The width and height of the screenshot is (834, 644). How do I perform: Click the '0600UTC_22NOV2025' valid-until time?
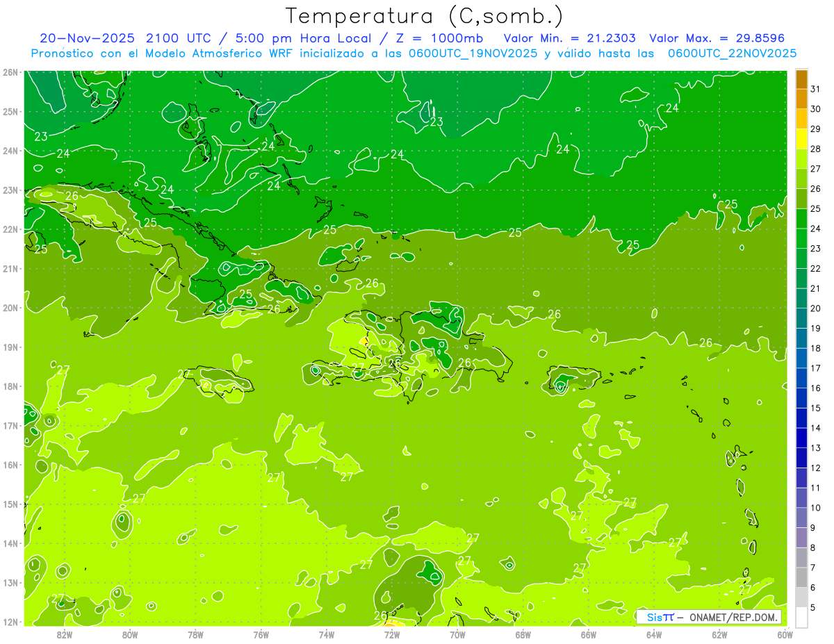click(x=732, y=53)
